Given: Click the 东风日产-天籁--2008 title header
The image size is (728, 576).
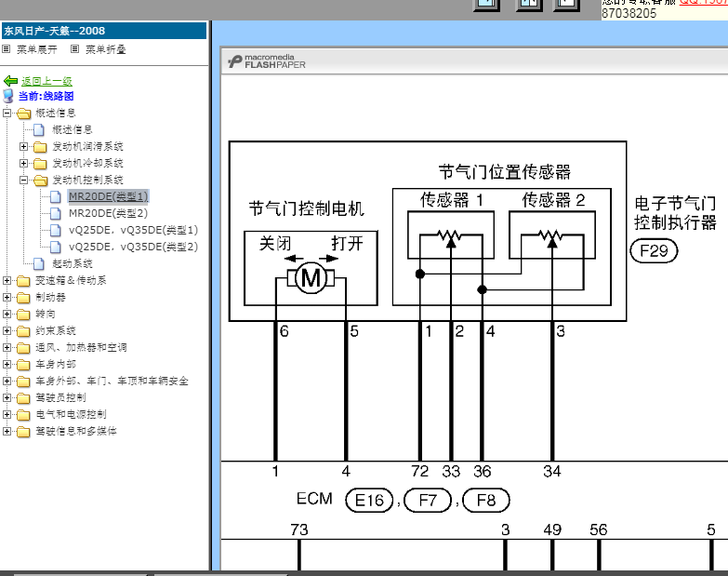Looking at the screenshot, I should pyautogui.click(x=104, y=31).
